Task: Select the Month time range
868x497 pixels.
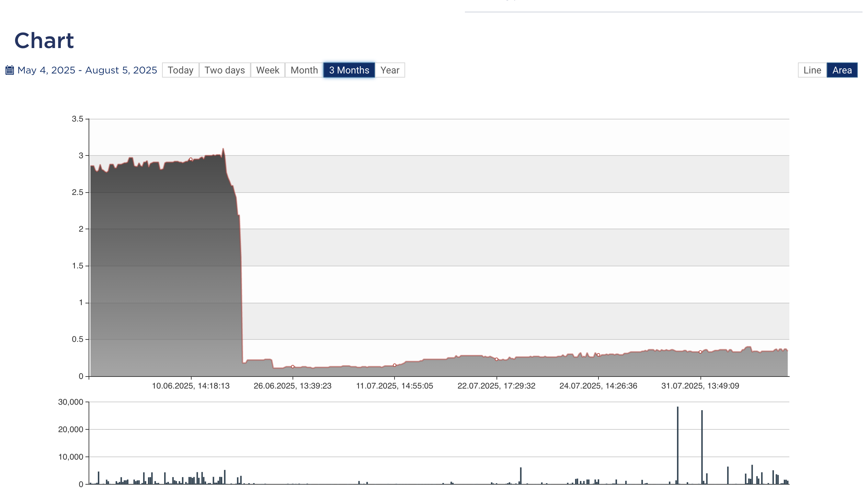Action: pyautogui.click(x=304, y=70)
